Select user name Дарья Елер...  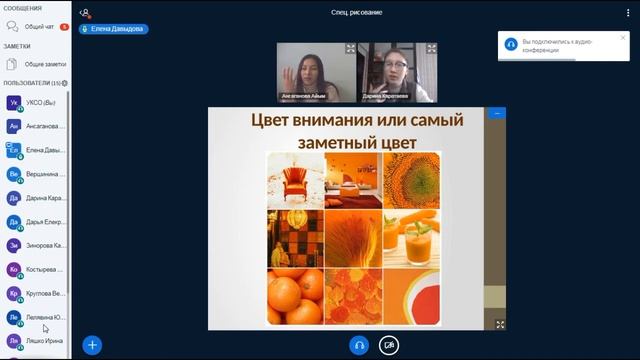click(45, 222)
